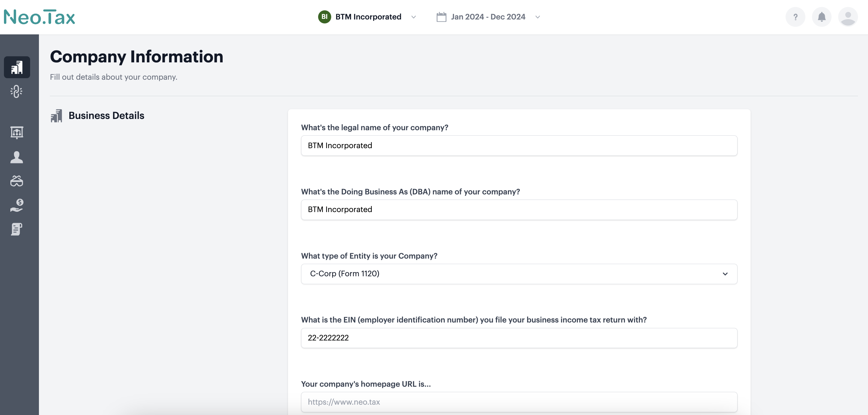Open the Company Information sidebar icon
868x415 pixels.
click(17, 67)
